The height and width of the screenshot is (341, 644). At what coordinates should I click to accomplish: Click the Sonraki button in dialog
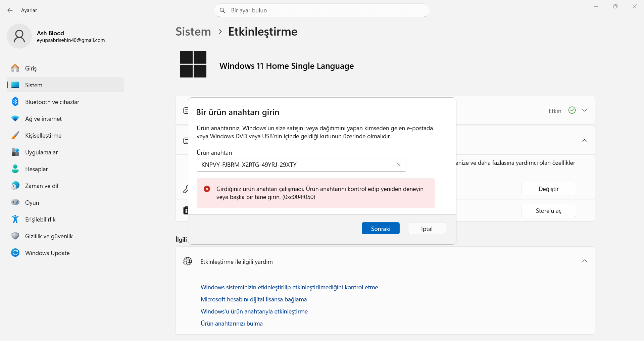click(381, 228)
